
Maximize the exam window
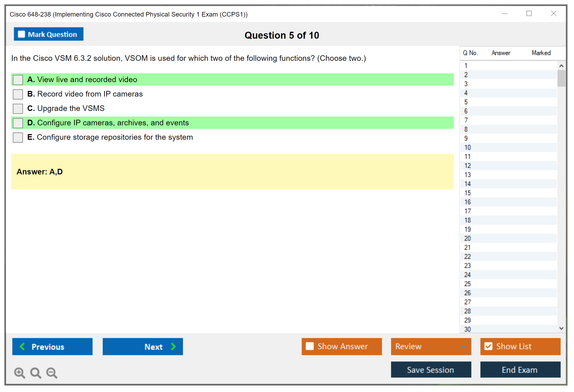(529, 14)
